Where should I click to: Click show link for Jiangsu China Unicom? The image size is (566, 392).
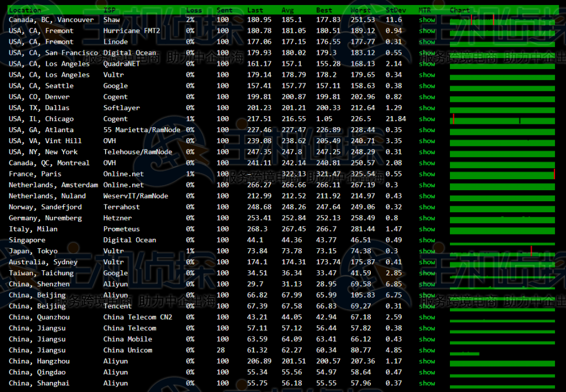click(427, 351)
